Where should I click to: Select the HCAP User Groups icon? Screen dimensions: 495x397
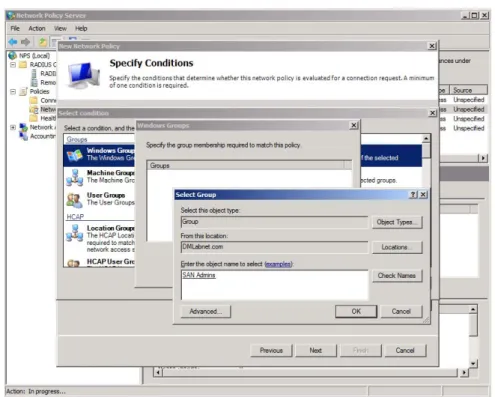[x=75, y=263]
